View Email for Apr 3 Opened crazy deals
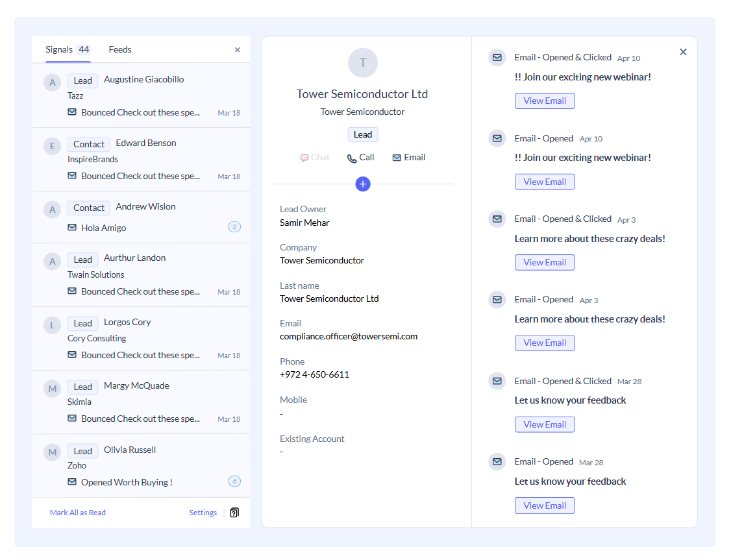The image size is (731, 560). coord(545,343)
